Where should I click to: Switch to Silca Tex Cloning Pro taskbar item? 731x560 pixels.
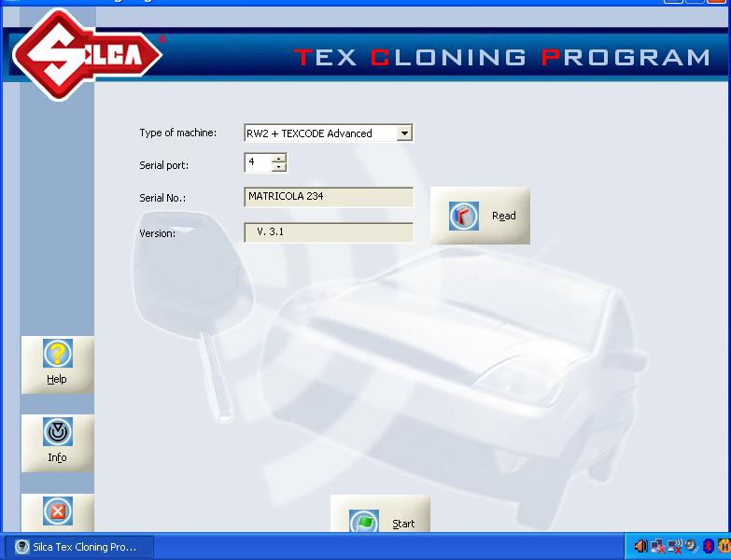click(78, 547)
